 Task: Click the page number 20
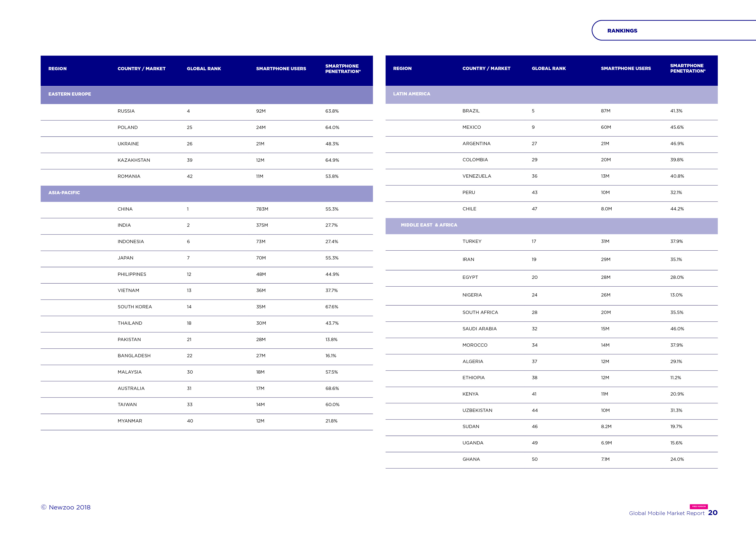point(712,513)
